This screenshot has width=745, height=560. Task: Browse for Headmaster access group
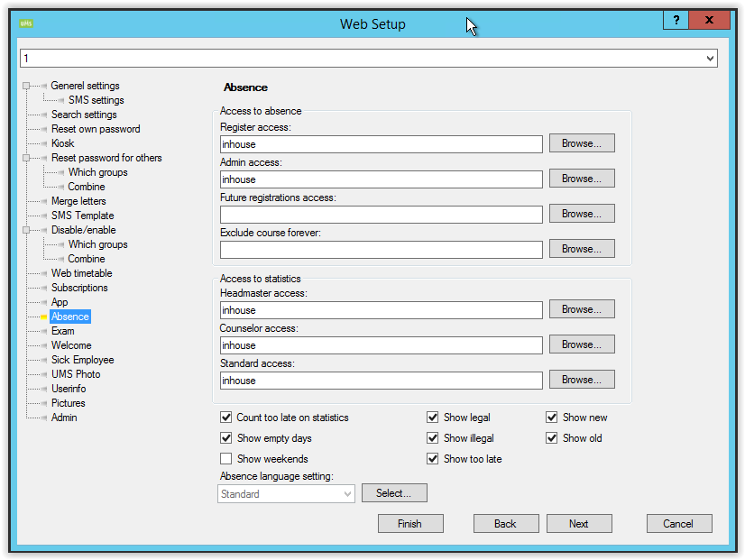click(582, 309)
